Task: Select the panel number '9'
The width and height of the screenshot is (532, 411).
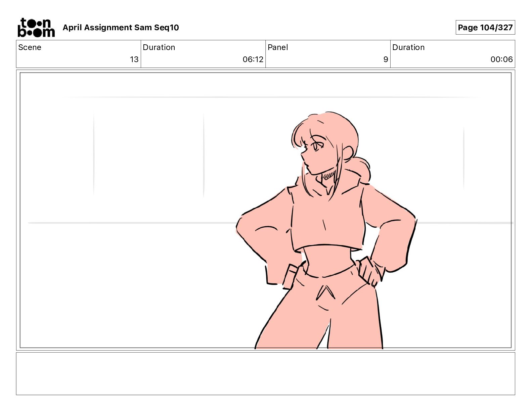Action: tap(386, 59)
